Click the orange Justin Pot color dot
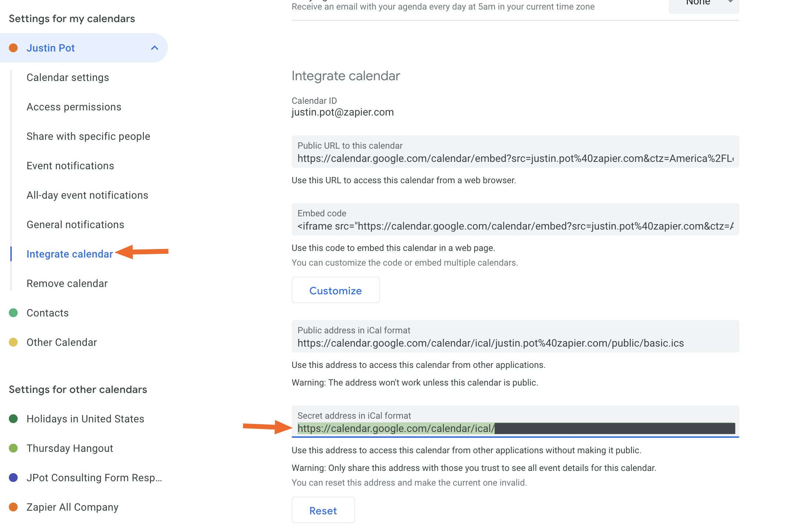The image size is (802, 532). 13,48
